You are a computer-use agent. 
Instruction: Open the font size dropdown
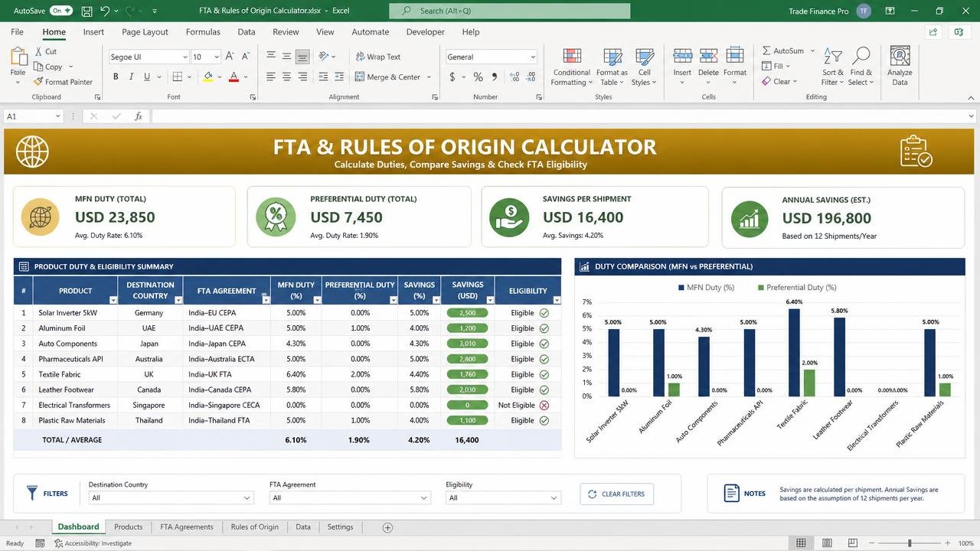tap(217, 57)
